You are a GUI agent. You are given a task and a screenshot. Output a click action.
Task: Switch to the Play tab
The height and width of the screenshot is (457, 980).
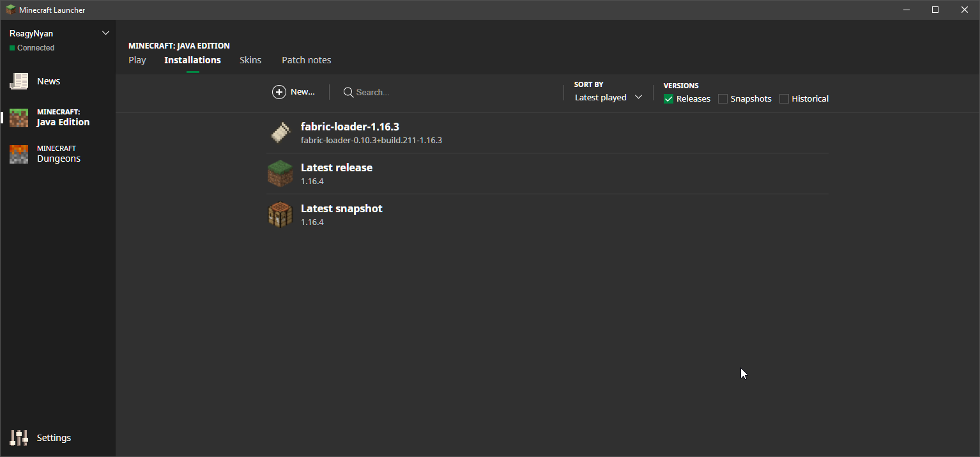(137, 60)
